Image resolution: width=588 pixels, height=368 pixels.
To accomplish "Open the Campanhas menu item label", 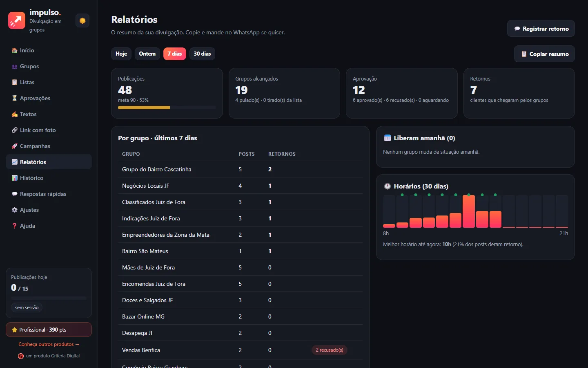I will pos(35,146).
